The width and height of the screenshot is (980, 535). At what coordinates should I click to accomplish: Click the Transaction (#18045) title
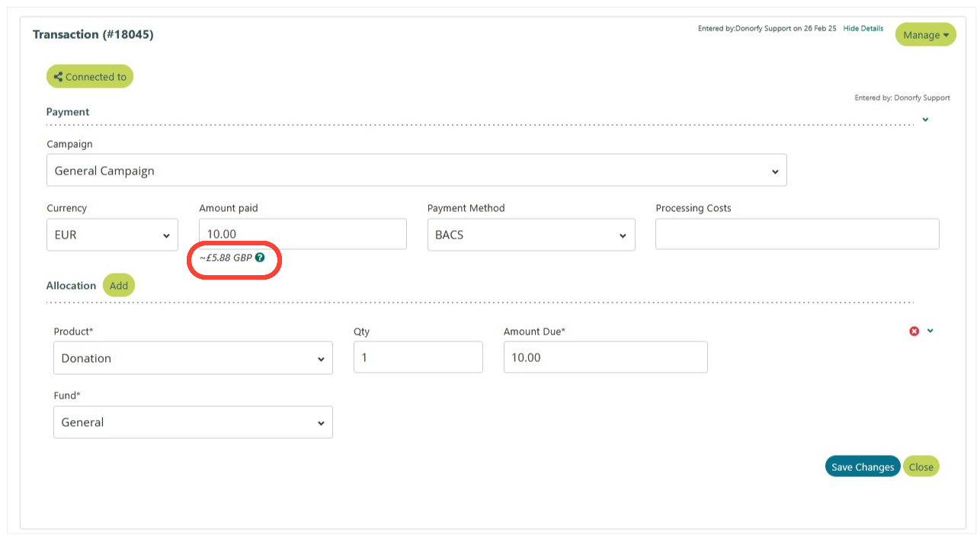tap(93, 34)
